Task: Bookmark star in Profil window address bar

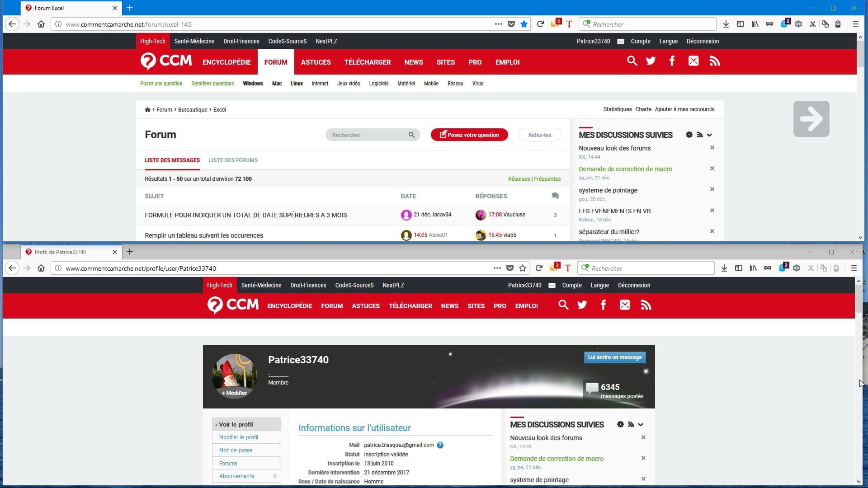Action: pos(523,268)
